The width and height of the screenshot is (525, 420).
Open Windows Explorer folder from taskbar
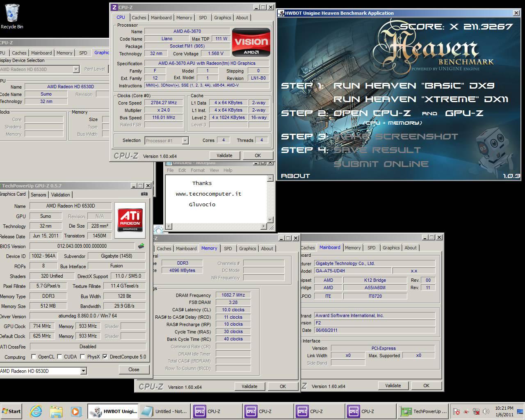pyautogui.click(x=56, y=411)
